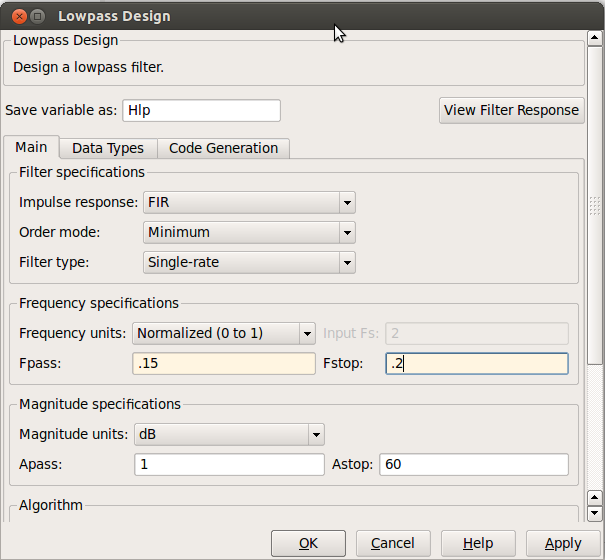
Task: Open the Magnitude units dropdown
Action: pyautogui.click(x=229, y=434)
